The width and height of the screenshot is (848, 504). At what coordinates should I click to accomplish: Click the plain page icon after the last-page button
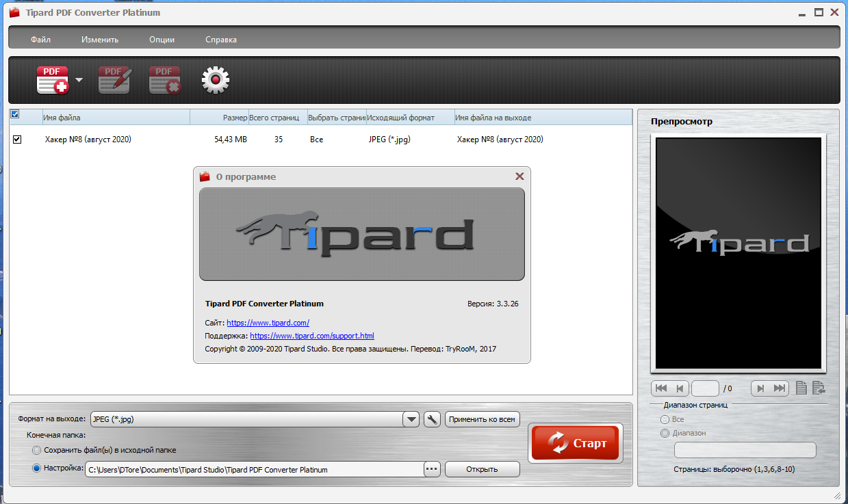(801, 388)
